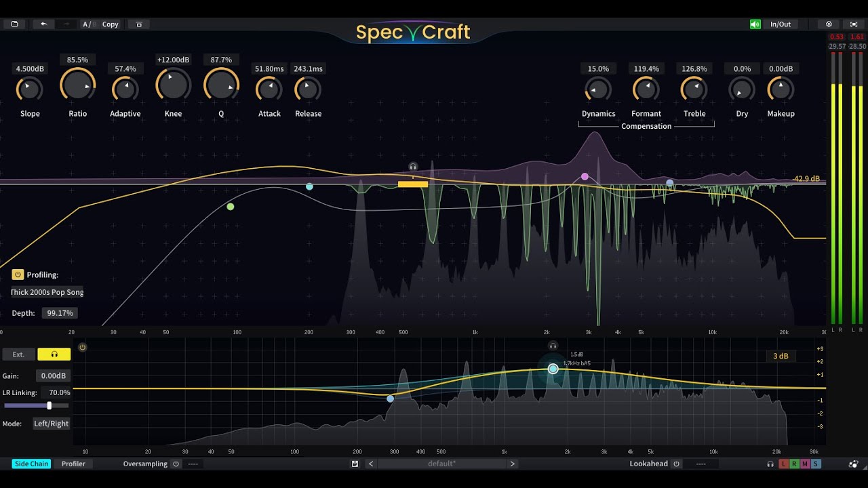This screenshot has height=488, width=868.
Task: Click the Knee knob
Action: pyautogui.click(x=173, y=85)
